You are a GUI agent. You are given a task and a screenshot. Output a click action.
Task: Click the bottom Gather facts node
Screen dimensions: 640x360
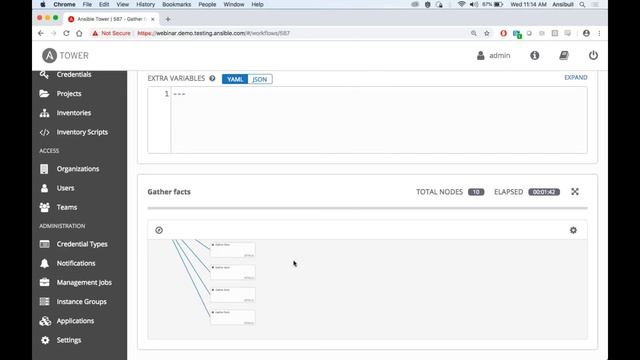point(233,317)
